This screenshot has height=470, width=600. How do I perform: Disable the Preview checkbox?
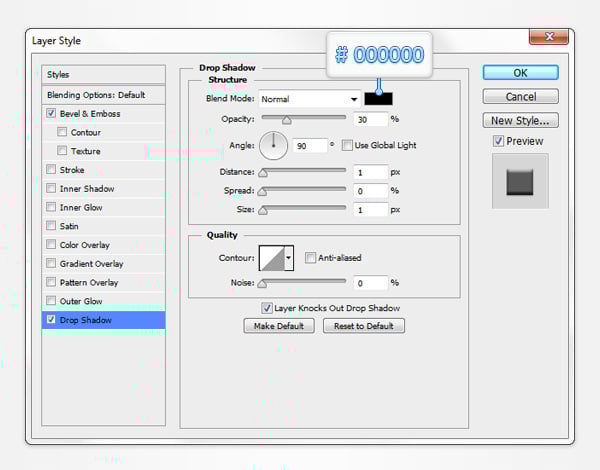[x=499, y=141]
